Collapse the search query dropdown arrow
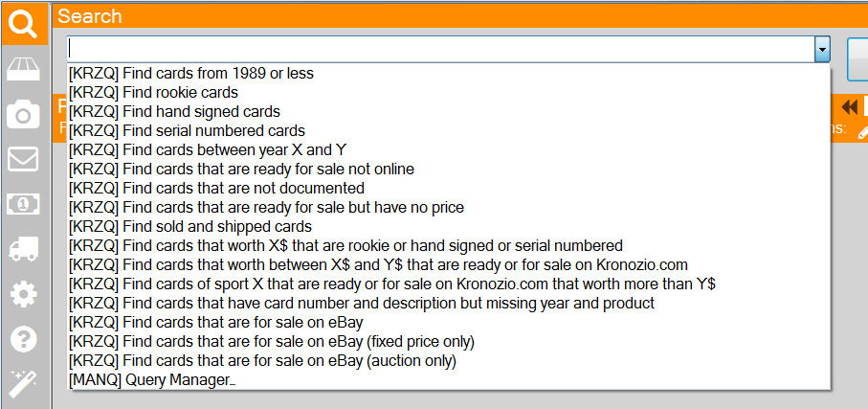 pyautogui.click(x=822, y=50)
